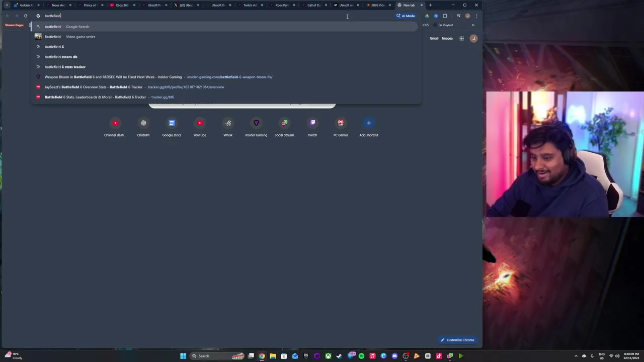
Task: Open File Explorer from the taskbar
Action: [273, 356]
